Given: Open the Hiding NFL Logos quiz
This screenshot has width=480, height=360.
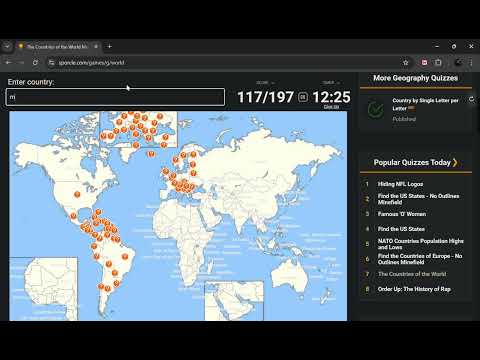Looking at the screenshot, I should pyautogui.click(x=400, y=184).
